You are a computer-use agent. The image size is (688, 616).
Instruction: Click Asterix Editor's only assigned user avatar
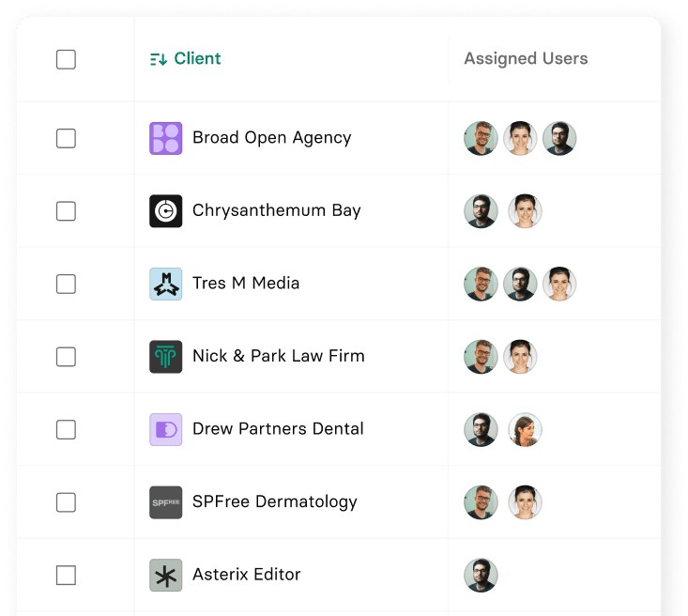482,575
